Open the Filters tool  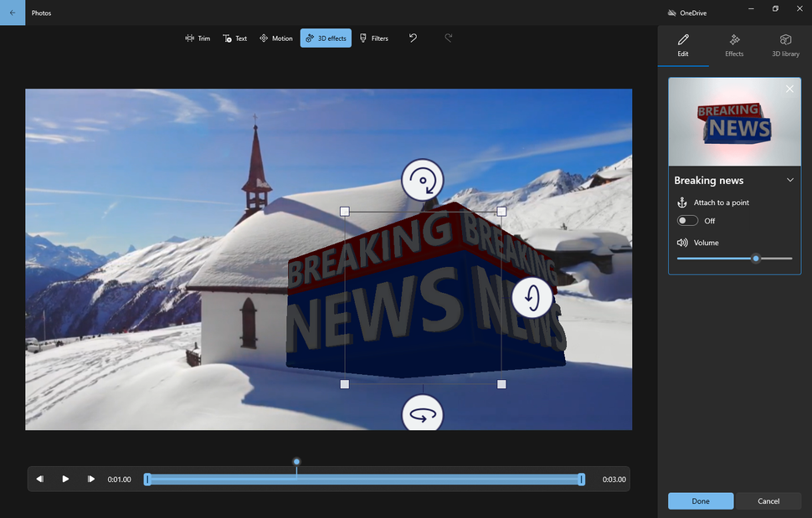(x=373, y=38)
